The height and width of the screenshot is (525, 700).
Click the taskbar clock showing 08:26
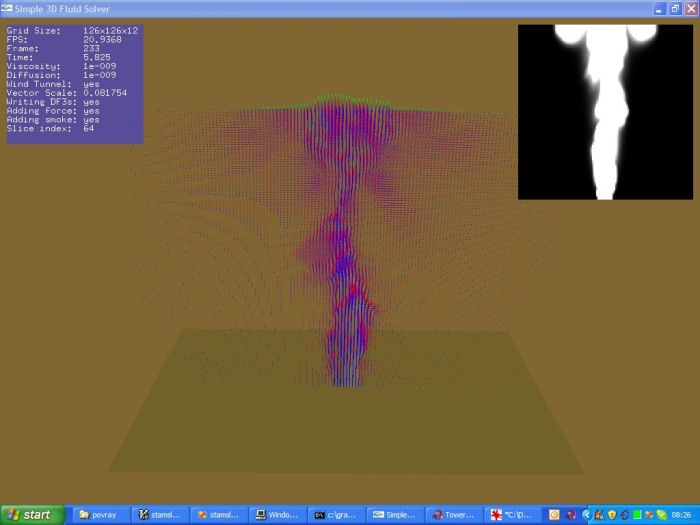pyautogui.click(x=681, y=515)
